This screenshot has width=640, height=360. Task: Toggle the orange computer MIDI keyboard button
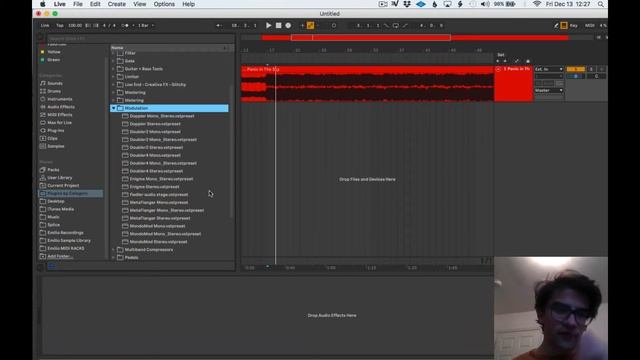point(564,25)
